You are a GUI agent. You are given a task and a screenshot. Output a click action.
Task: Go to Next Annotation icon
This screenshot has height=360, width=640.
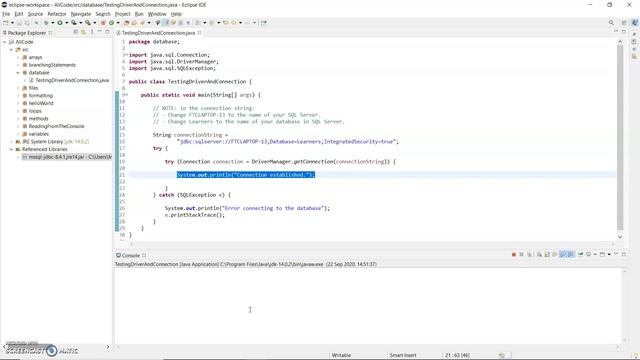[198, 23]
